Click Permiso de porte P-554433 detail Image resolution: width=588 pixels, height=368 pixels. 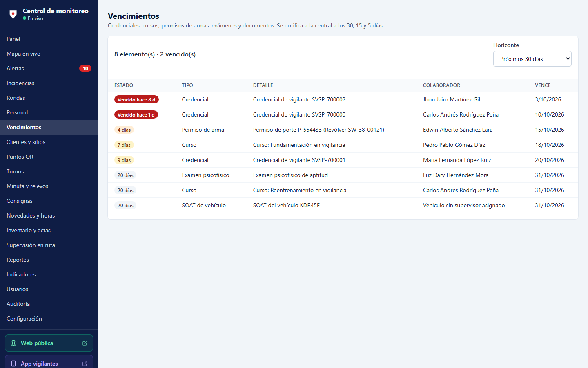click(x=318, y=130)
